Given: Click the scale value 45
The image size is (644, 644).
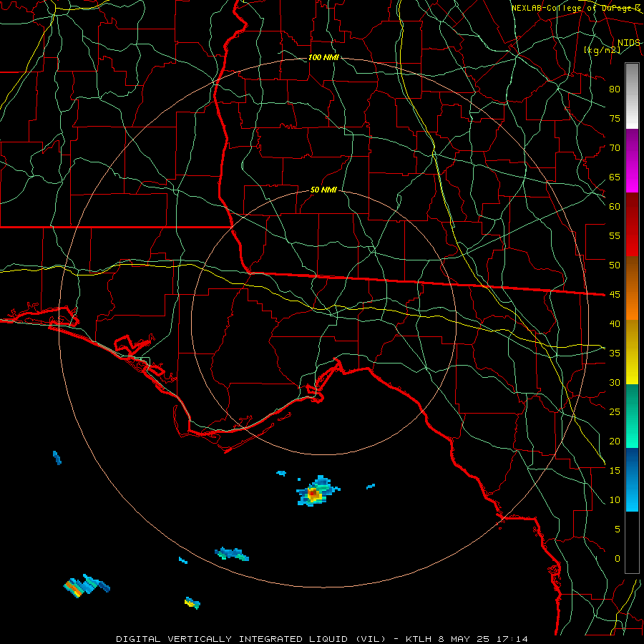Looking at the screenshot, I should tap(615, 295).
